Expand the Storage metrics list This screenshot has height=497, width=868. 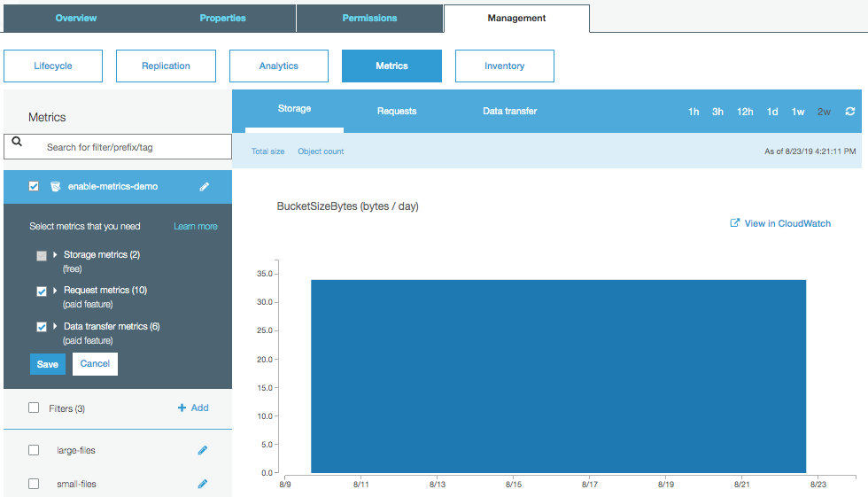coord(55,254)
